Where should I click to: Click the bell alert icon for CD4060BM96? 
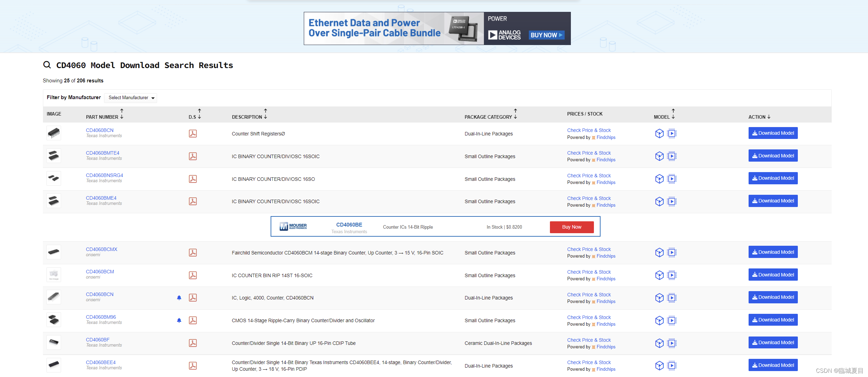click(x=179, y=320)
